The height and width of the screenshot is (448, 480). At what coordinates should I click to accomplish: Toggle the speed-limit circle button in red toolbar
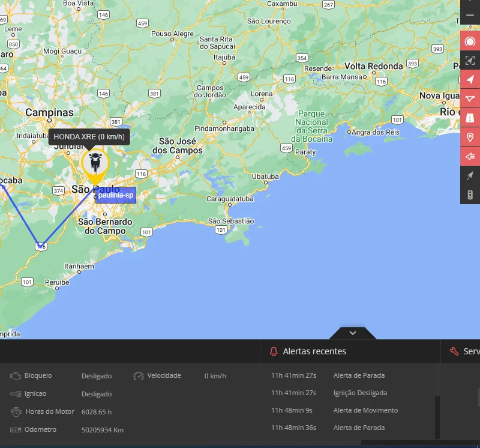pos(470,41)
